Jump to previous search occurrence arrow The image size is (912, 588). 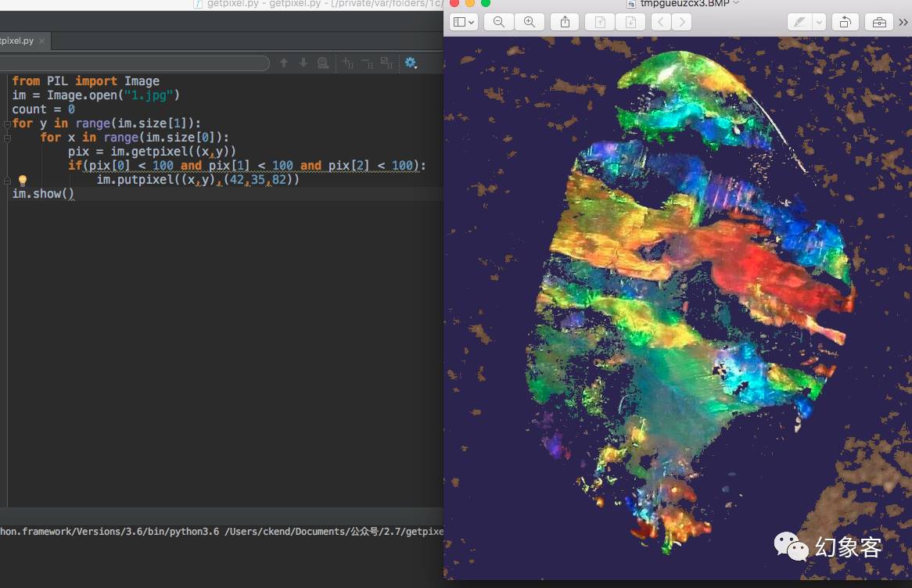tap(284, 63)
